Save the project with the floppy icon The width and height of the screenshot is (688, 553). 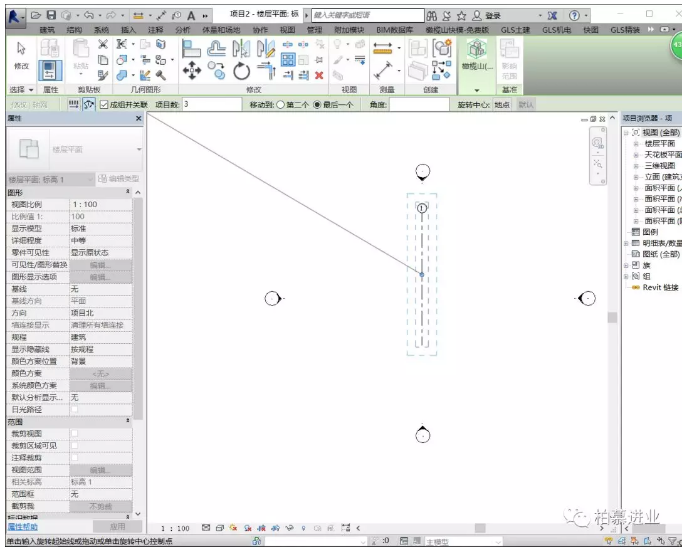point(51,15)
